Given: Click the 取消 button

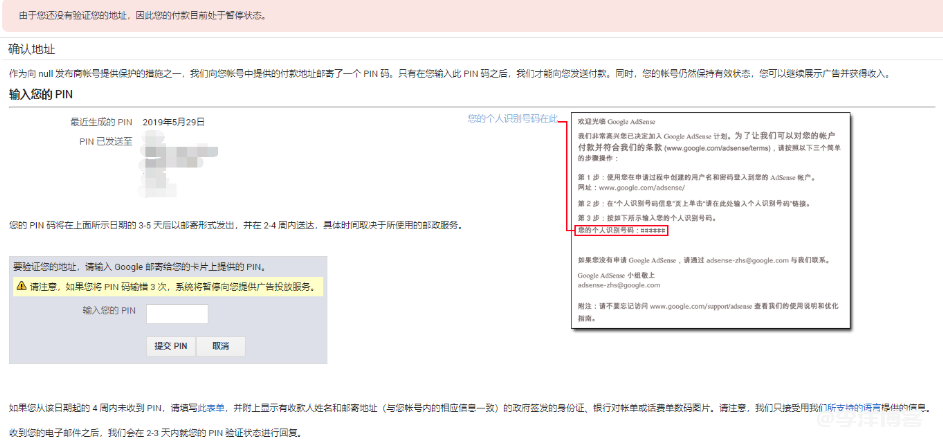Looking at the screenshot, I should click(220, 346).
